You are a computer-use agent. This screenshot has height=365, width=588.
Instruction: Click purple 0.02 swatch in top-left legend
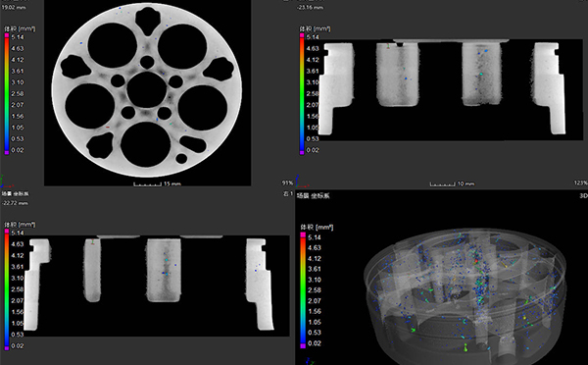coord(7,152)
